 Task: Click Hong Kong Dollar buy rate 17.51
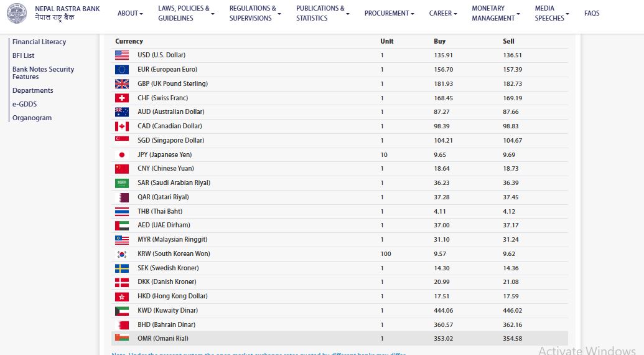[x=441, y=296]
